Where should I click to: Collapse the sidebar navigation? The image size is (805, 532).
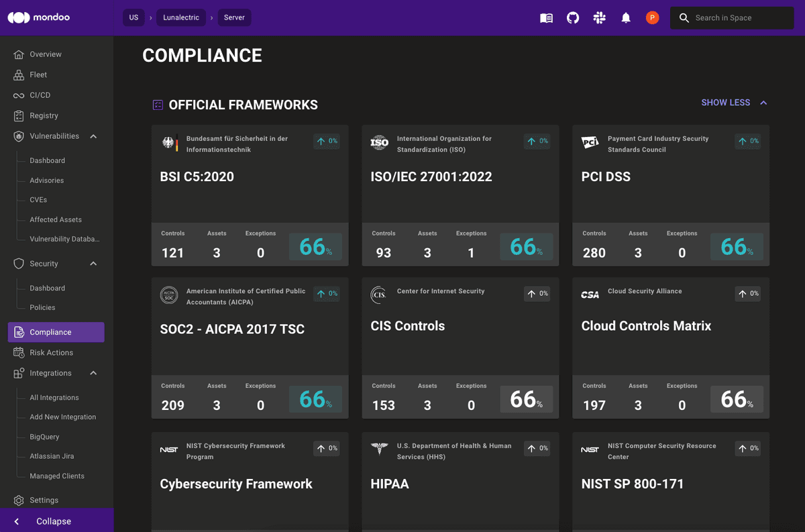coord(54,521)
